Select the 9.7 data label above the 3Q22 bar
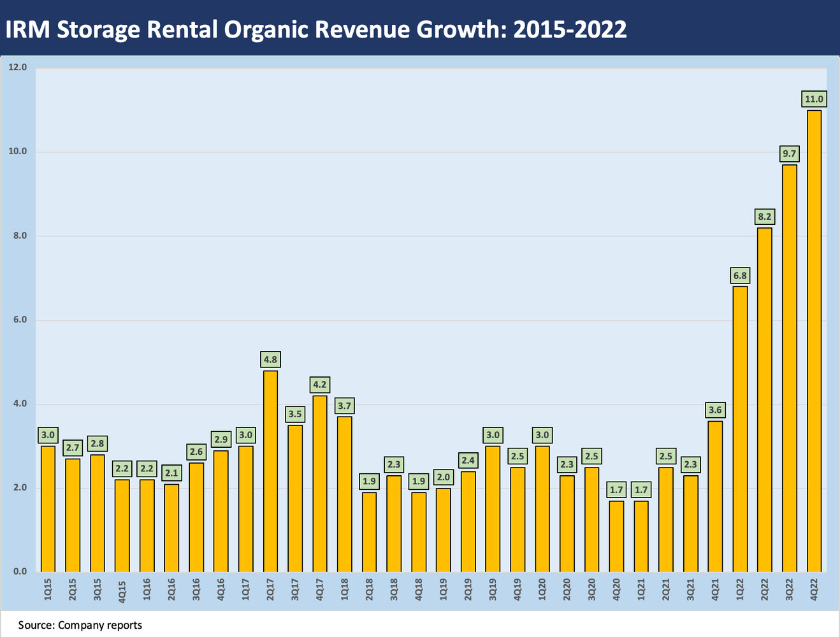The width and height of the screenshot is (840, 637). pos(789,154)
